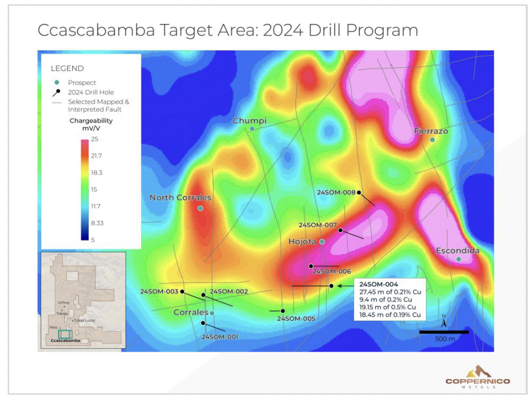Click the North Corrales prospect dot
This screenshot has height=400, width=532.
(x=200, y=208)
